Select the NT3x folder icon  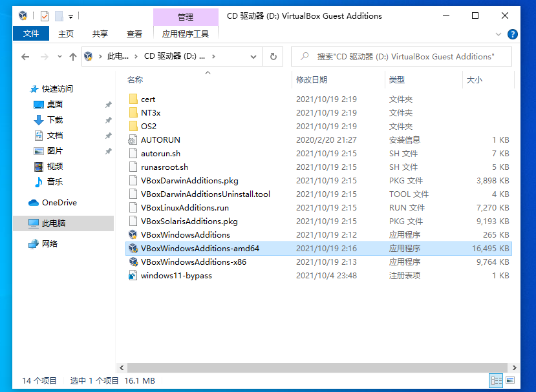[x=133, y=112]
